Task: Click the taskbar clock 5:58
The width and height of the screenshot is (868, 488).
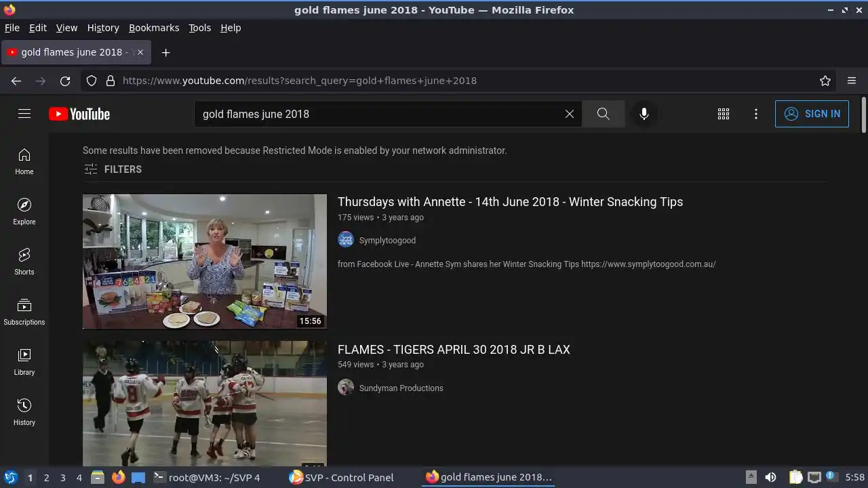Action: (854, 478)
